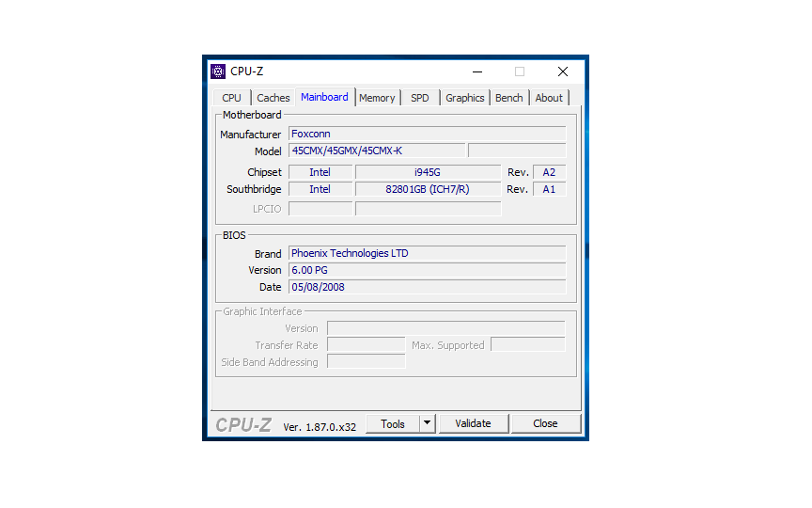Go to the Bench tab
This screenshot has height=508, width=812.
509,98
